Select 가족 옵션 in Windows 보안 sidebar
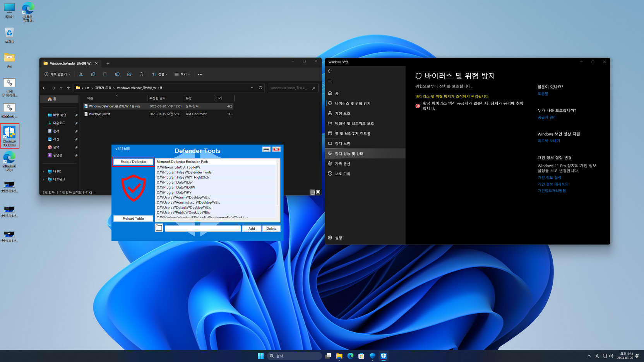The height and width of the screenshot is (362, 644). click(x=365, y=164)
